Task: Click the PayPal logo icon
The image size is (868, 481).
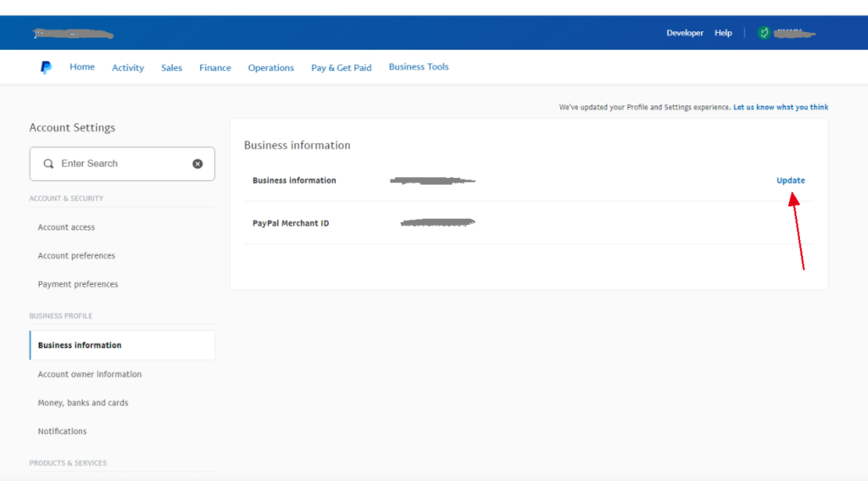Action: [46, 68]
